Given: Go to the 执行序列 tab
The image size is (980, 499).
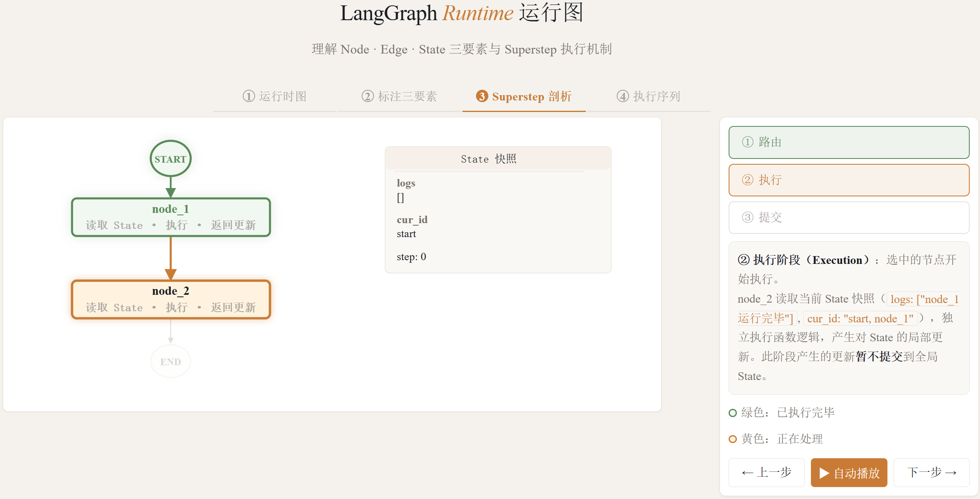Looking at the screenshot, I should (x=648, y=96).
